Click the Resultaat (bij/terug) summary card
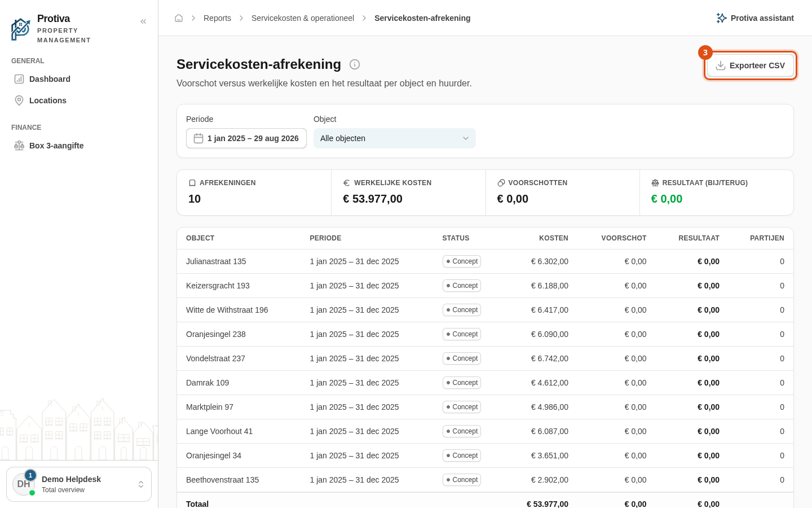This screenshot has height=508, width=812. click(717, 192)
